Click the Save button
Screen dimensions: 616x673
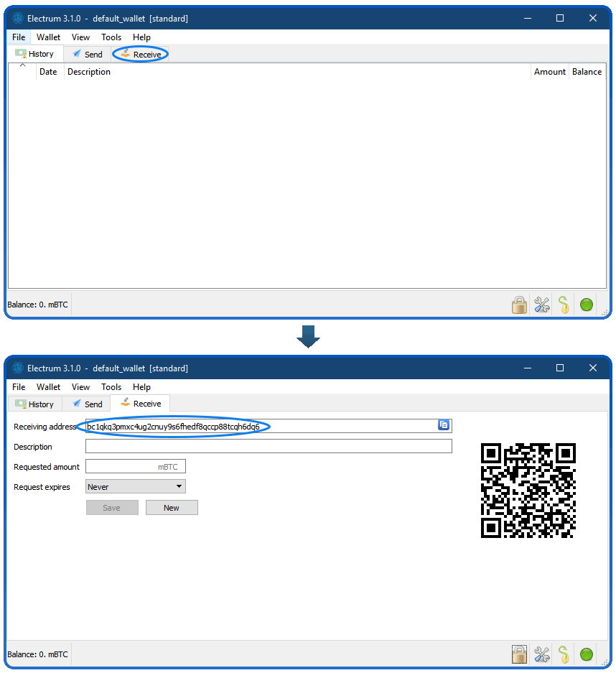(112, 507)
